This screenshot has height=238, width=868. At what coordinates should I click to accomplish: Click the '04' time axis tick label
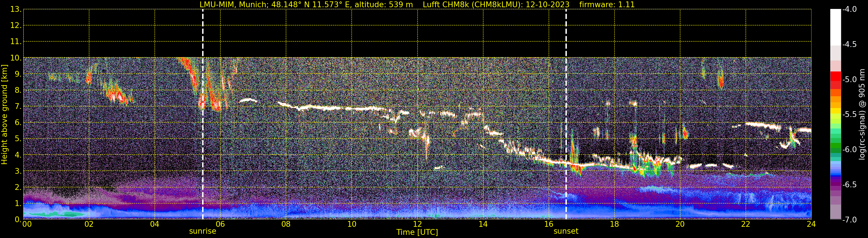click(155, 224)
